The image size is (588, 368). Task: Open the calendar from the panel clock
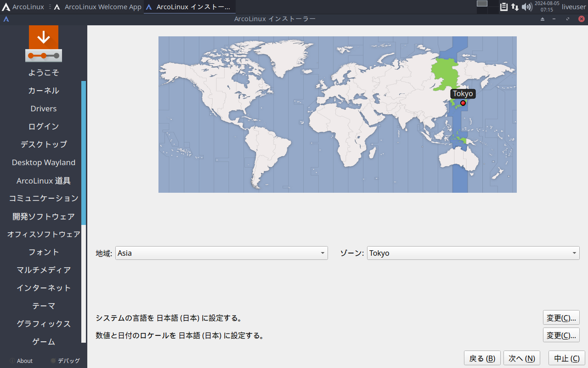point(547,6)
